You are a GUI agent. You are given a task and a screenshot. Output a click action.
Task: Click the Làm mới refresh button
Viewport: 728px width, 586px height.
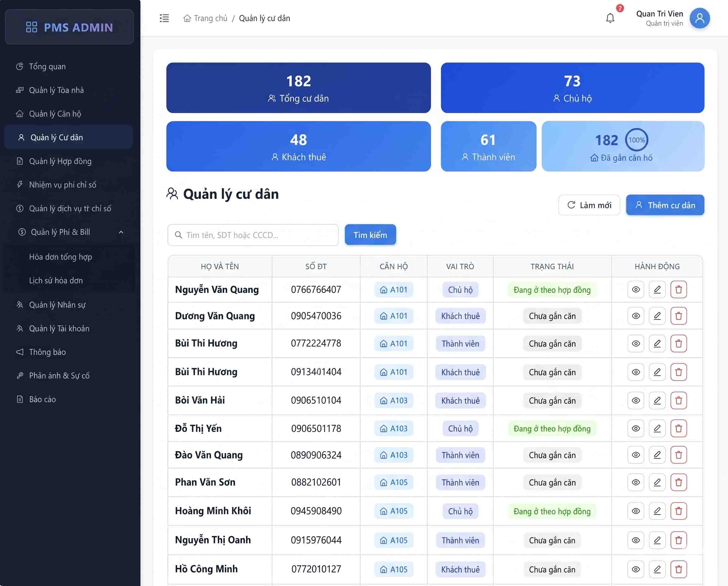[589, 205]
